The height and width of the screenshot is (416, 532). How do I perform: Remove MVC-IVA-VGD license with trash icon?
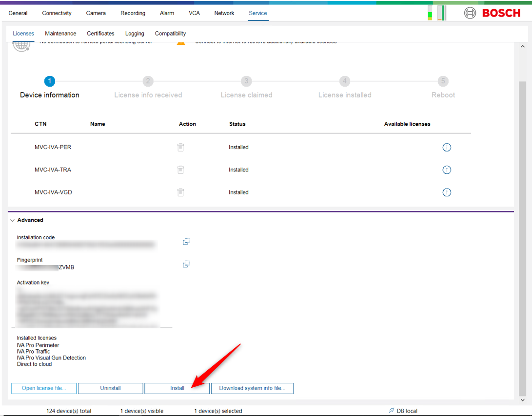pos(180,192)
